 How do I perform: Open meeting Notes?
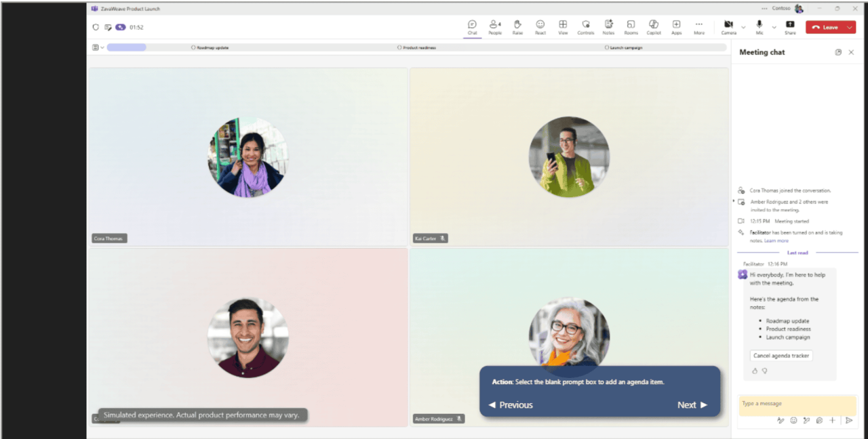coord(608,27)
